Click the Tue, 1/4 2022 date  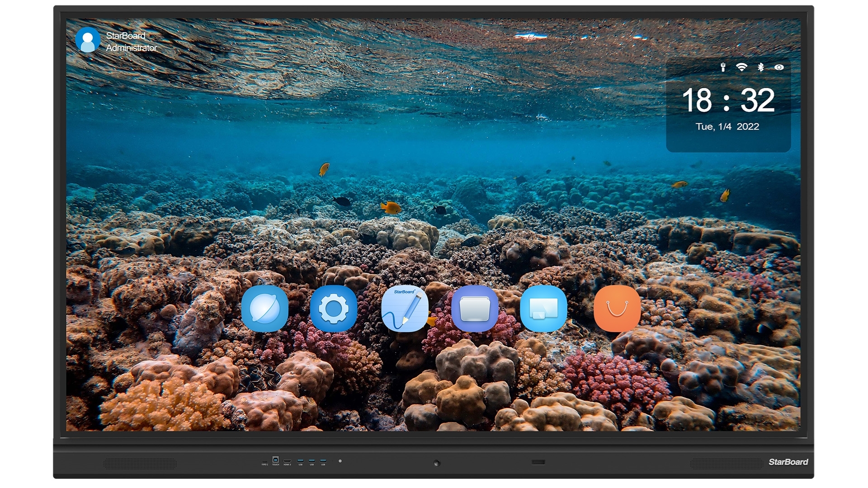[x=727, y=127]
